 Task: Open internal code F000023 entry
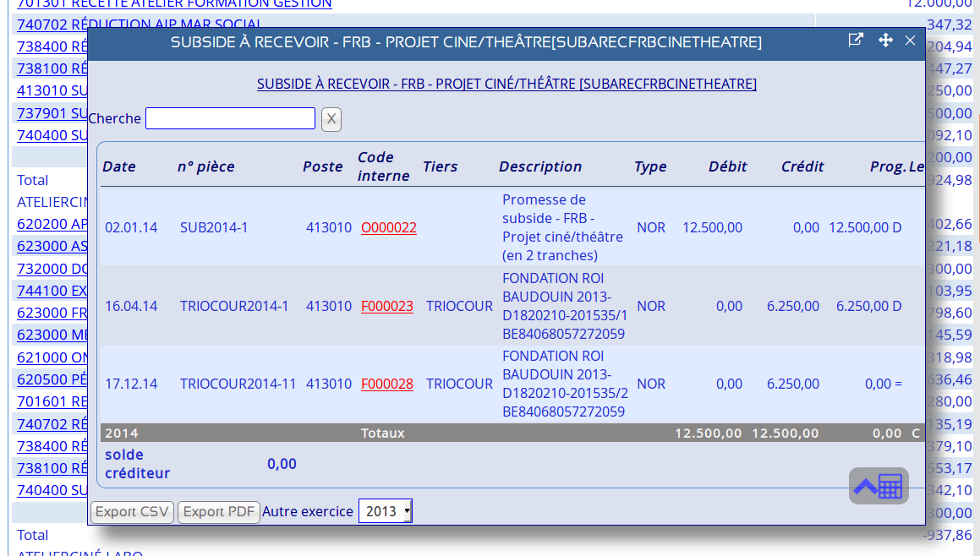coord(386,306)
